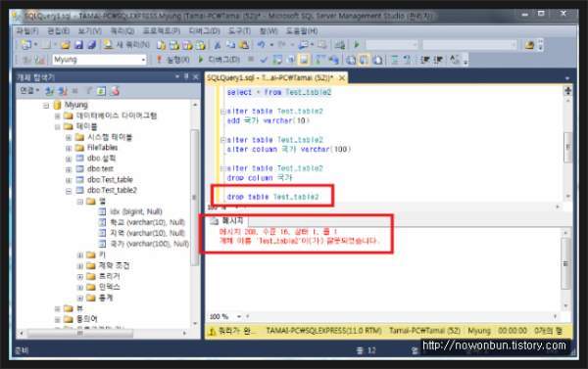The height and width of the screenshot is (369, 588).
Task: Click the Cut scissors icon in toolbar
Action: click(218, 45)
